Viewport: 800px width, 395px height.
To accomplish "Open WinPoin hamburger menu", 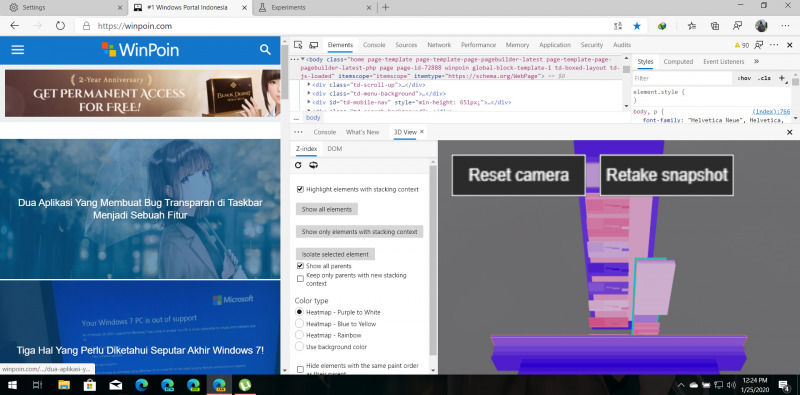I will pos(18,50).
